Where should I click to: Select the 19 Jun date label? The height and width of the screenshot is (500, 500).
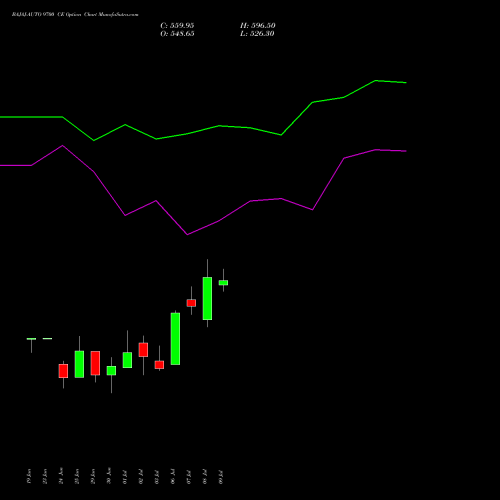[29, 476]
